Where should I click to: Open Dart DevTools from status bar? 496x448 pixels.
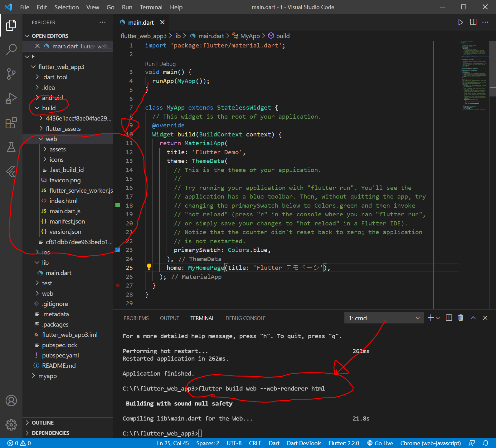point(304,443)
